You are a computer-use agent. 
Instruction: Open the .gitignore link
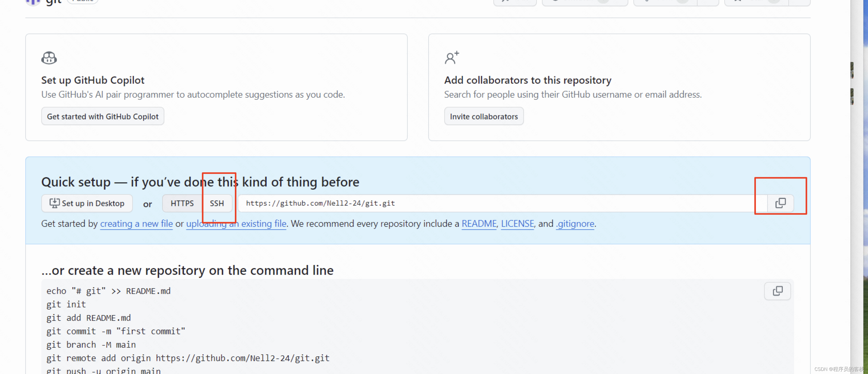575,223
